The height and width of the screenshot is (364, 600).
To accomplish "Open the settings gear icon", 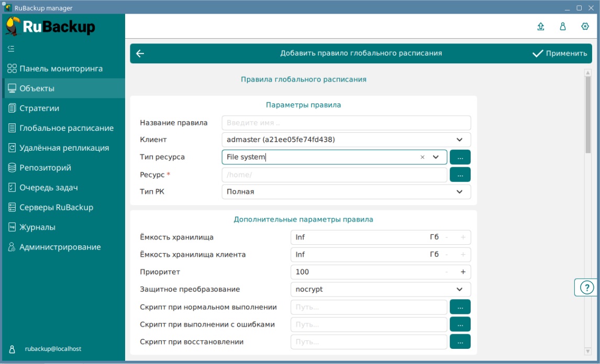I will click(585, 27).
